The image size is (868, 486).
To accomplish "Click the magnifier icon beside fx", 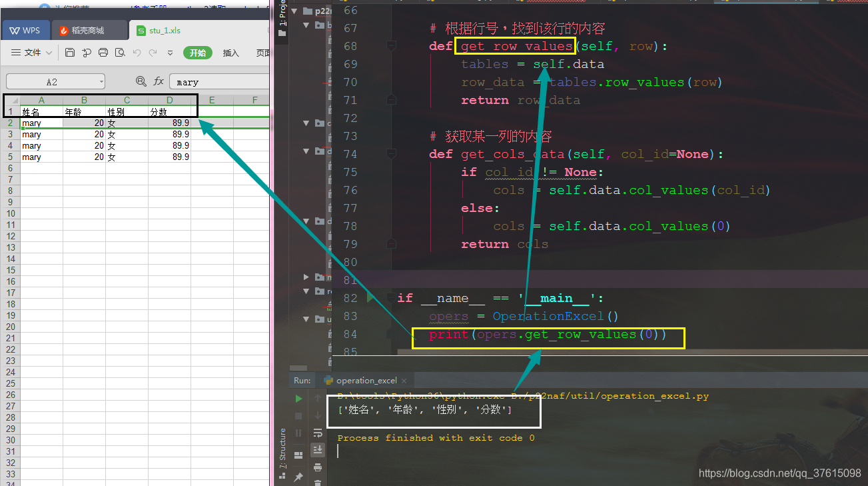I will tap(141, 81).
